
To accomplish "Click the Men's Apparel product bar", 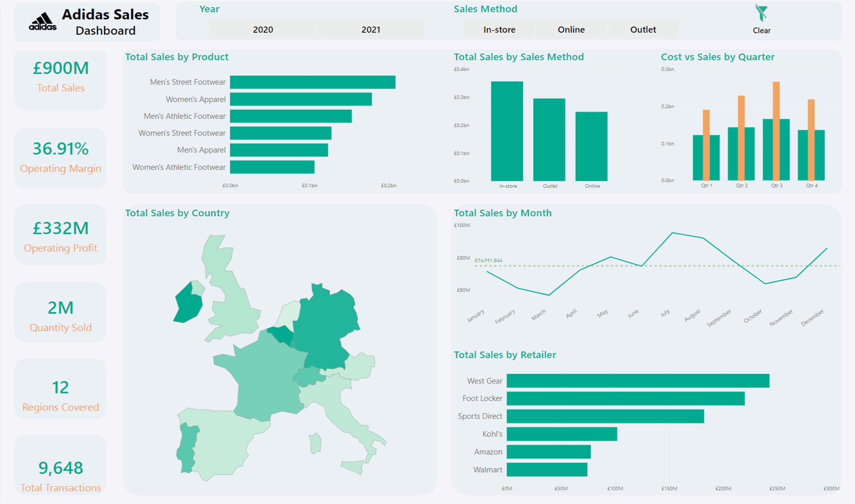I will pyautogui.click(x=279, y=150).
